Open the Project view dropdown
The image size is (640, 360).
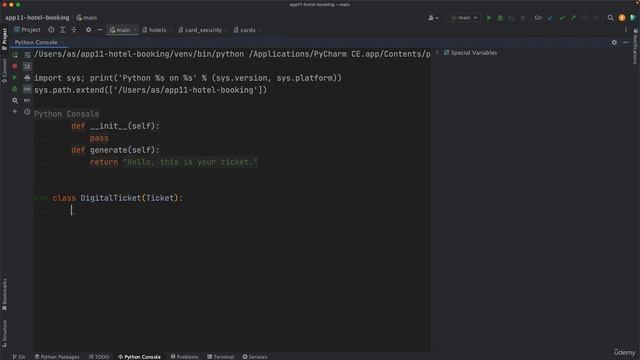(27, 30)
